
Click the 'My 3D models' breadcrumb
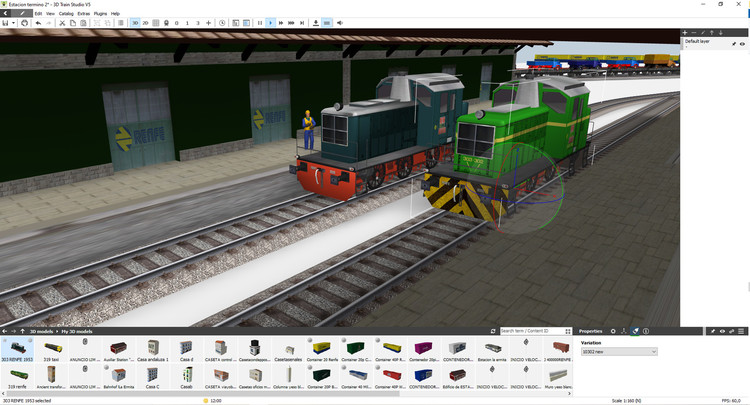tap(77, 331)
